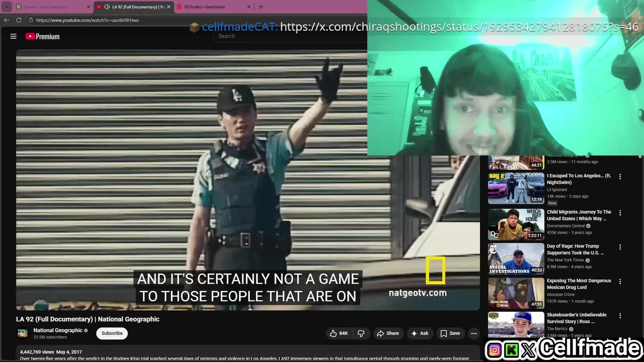Close the LA 92 YouTube tab

(x=169, y=7)
